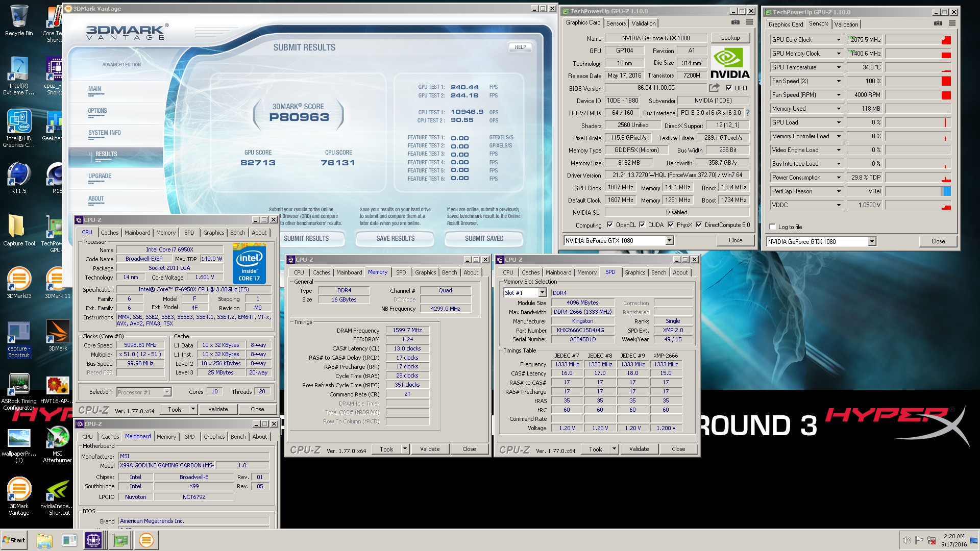This screenshot has height=551, width=980.
Task: Toggle the DirectCompute 5.0 checkbox
Action: coord(699,225)
